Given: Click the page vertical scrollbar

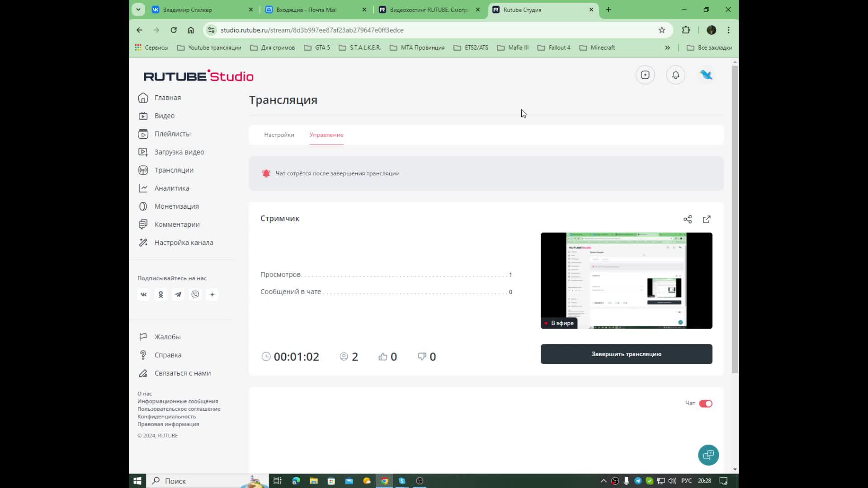Looking at the screenshot, I should coord(735,219).
